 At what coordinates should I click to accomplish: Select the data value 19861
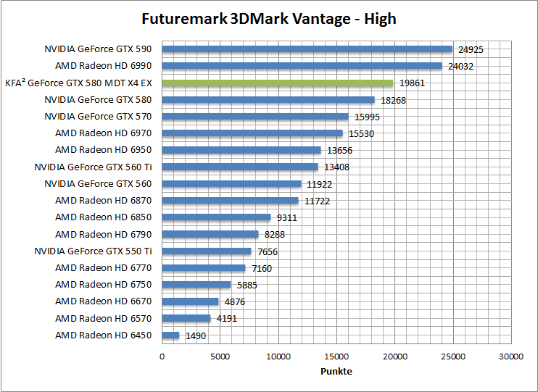[x=412, y=83]
